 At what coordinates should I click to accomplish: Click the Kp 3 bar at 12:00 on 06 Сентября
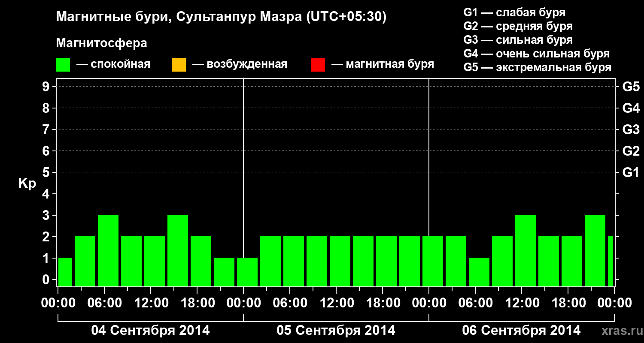tap(526, 250)
